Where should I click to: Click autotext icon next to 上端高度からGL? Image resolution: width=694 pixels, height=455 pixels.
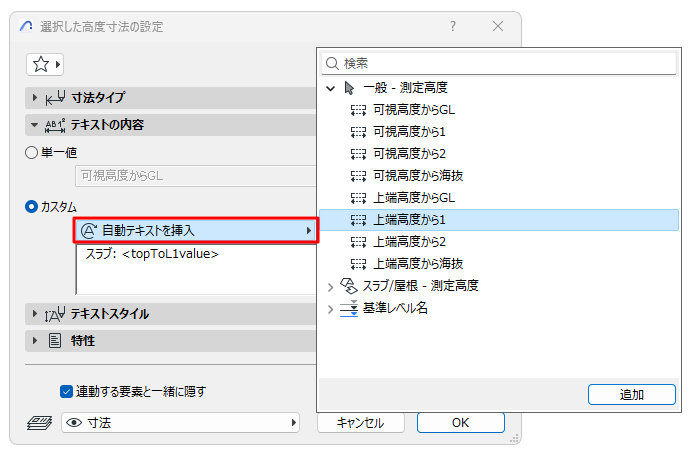358,198
